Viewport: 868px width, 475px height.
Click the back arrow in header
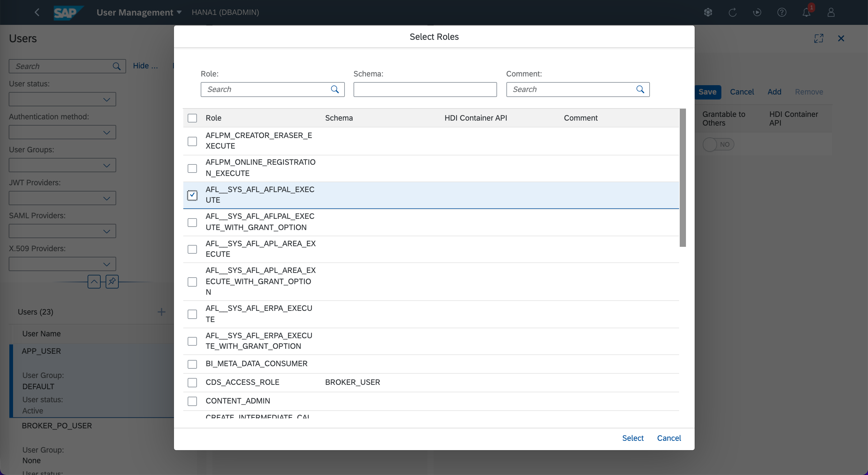[x=37, y=12]
